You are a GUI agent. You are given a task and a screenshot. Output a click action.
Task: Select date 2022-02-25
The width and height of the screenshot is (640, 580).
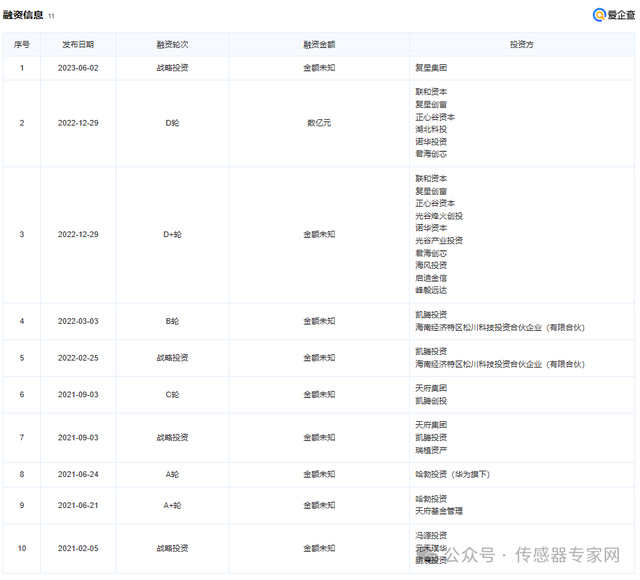(x=78, y=358)
